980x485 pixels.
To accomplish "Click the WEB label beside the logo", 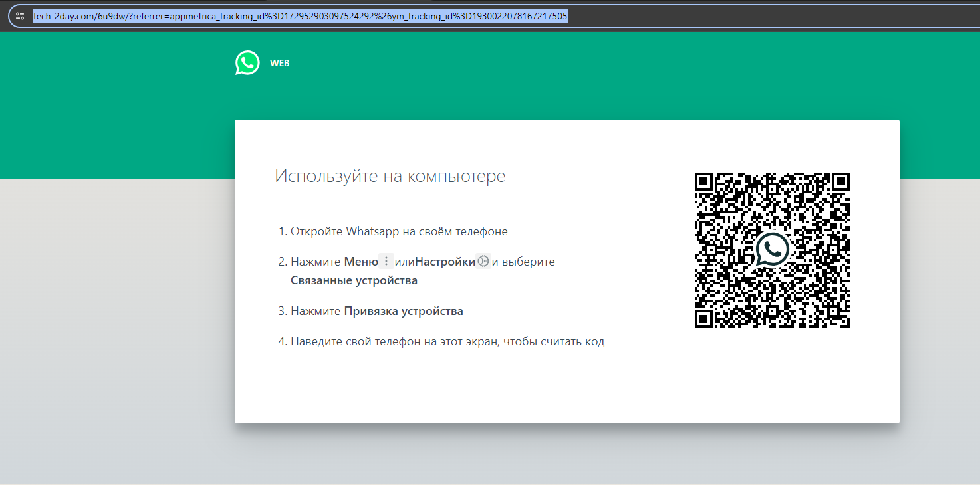I will (279, 64).
